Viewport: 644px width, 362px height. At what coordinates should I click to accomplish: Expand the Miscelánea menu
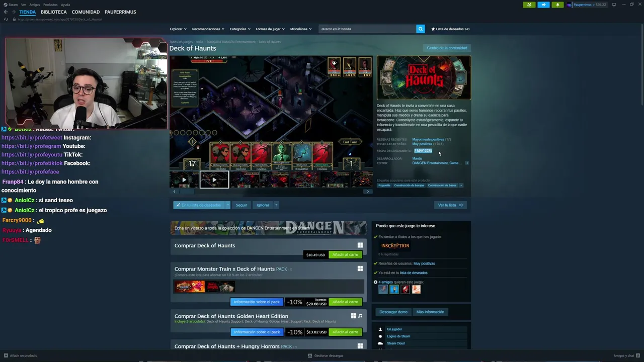click(x=301, y=29)
